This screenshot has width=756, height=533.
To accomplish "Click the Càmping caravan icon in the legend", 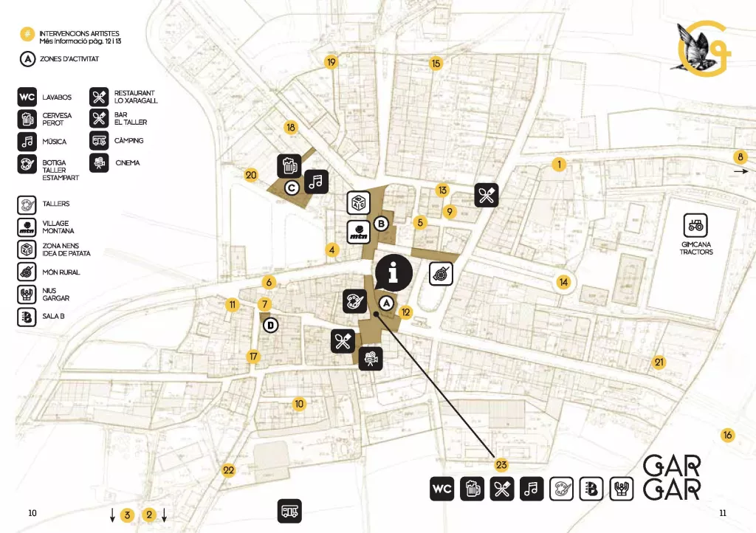I will click(x=99, y=140).
